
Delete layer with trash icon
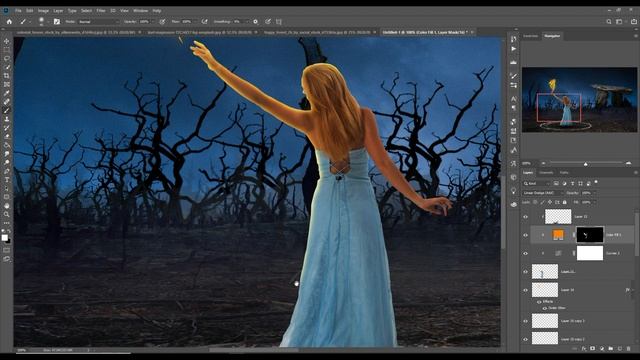click(x=629, y=349)
